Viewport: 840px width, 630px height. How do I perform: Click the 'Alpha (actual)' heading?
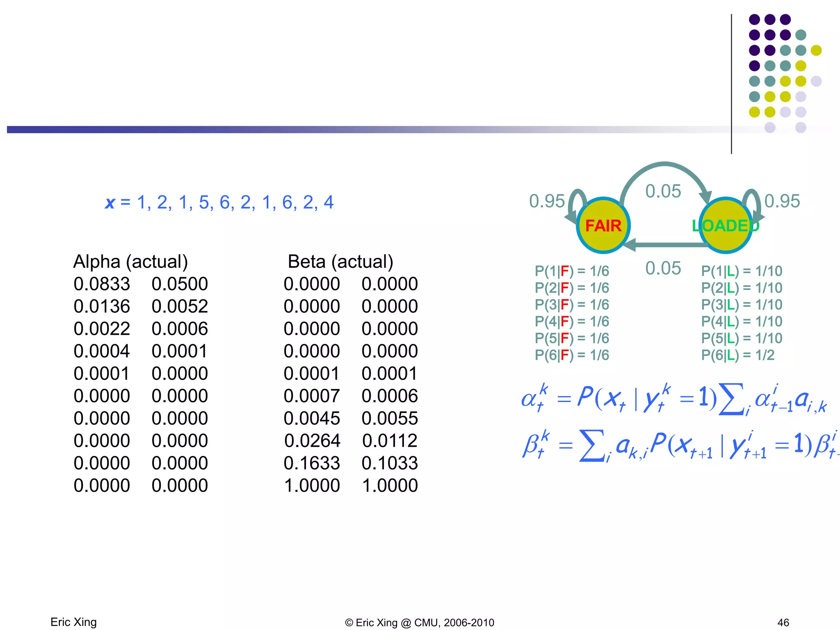[x=130, y=262]
